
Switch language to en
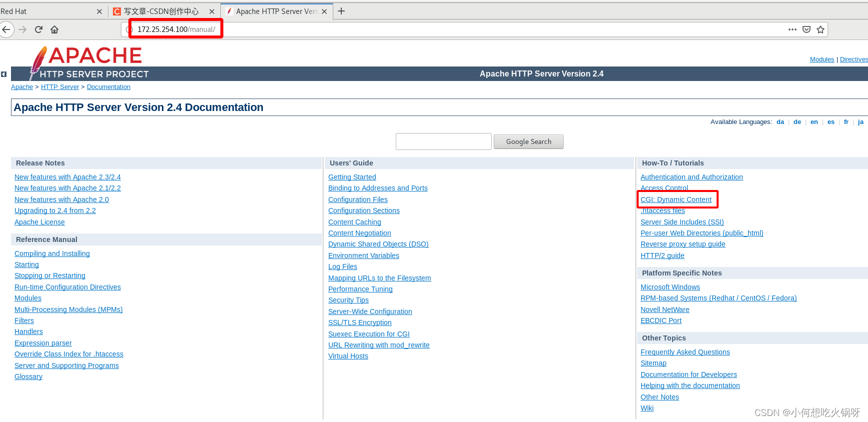pos(814,122)
